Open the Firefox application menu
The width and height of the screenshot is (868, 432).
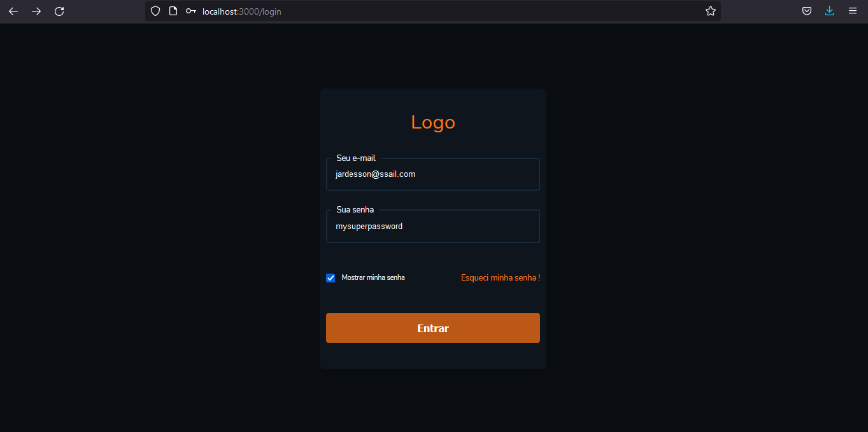tap(852, 11)
